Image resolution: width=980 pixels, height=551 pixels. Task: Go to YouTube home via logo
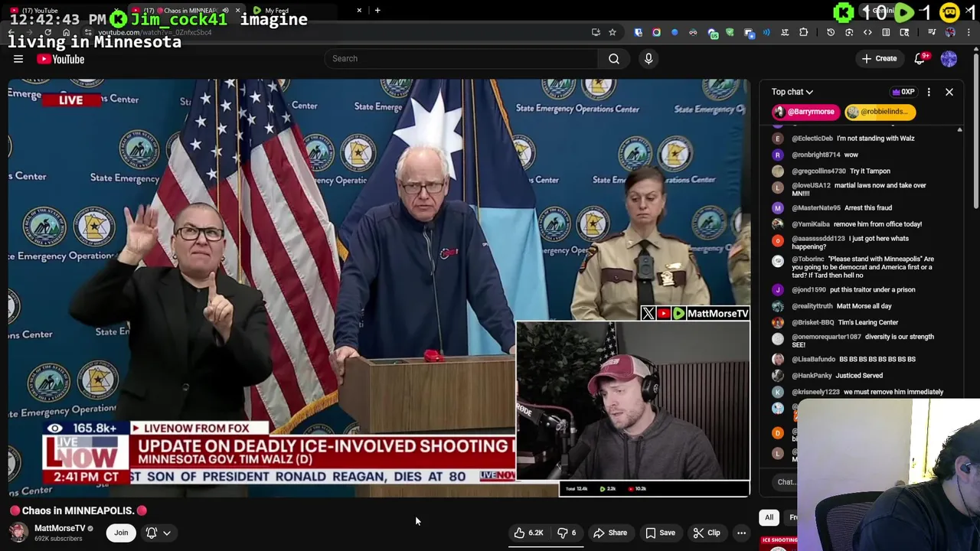click(60, 59)
